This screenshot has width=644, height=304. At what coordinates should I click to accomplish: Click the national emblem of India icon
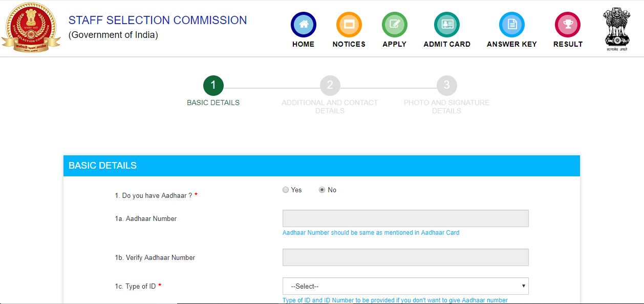point(616,28)
